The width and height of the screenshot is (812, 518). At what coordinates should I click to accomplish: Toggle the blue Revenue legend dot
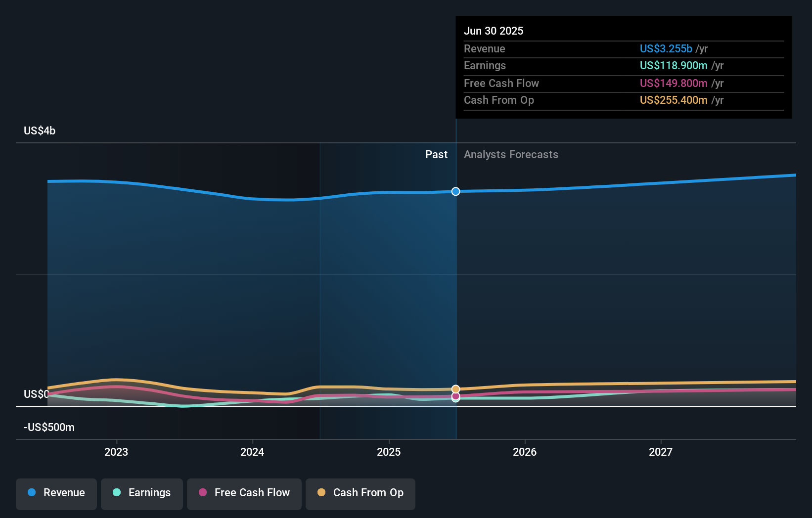(32, 493)
